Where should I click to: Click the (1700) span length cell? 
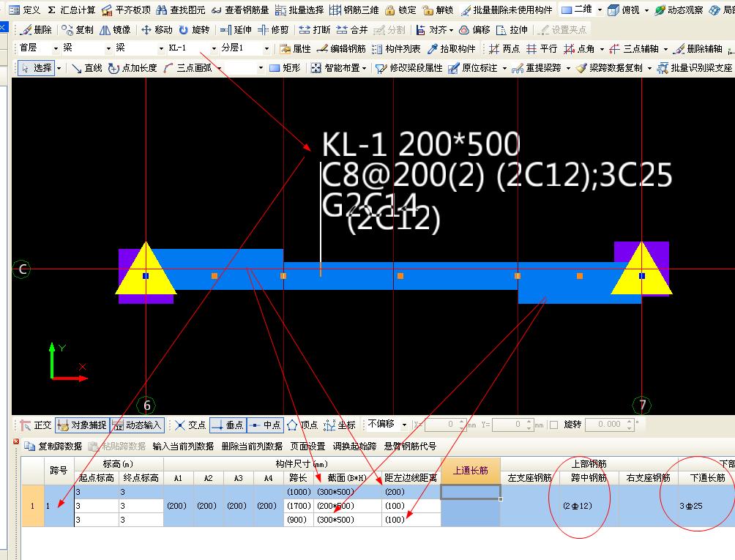(299, 506)
